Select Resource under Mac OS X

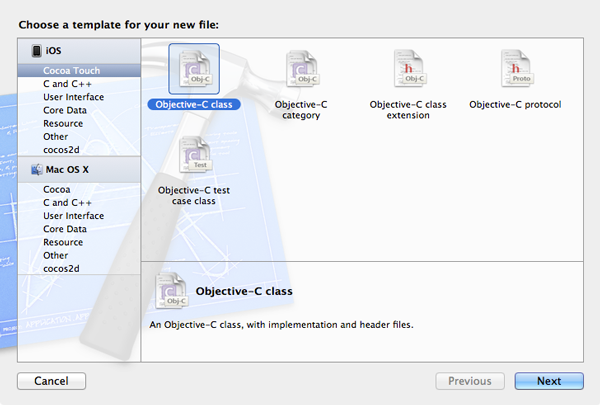[79, 242]
